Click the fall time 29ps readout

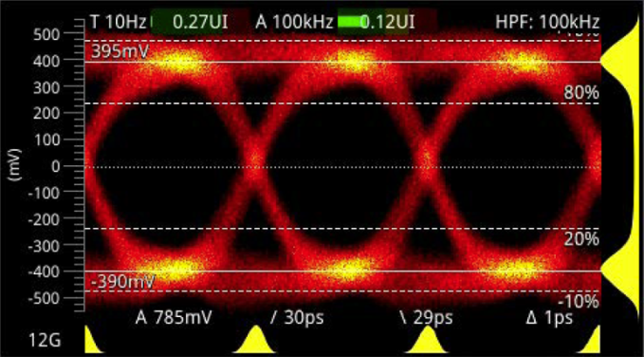point(426,317)
